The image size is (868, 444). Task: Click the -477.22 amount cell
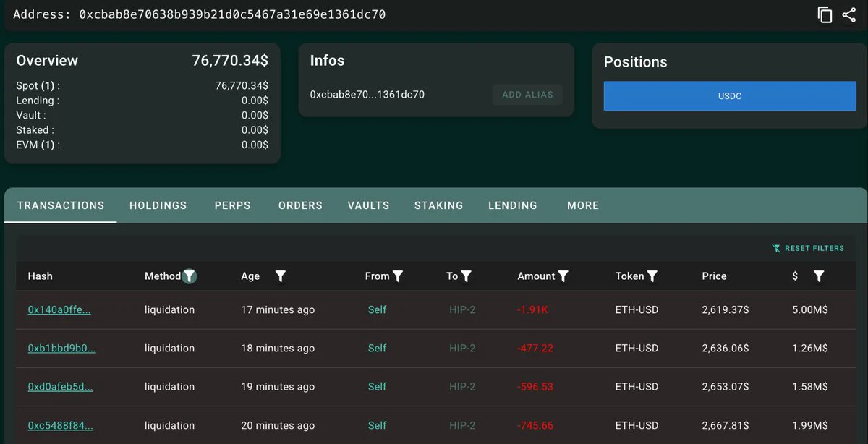click(535, 348)
